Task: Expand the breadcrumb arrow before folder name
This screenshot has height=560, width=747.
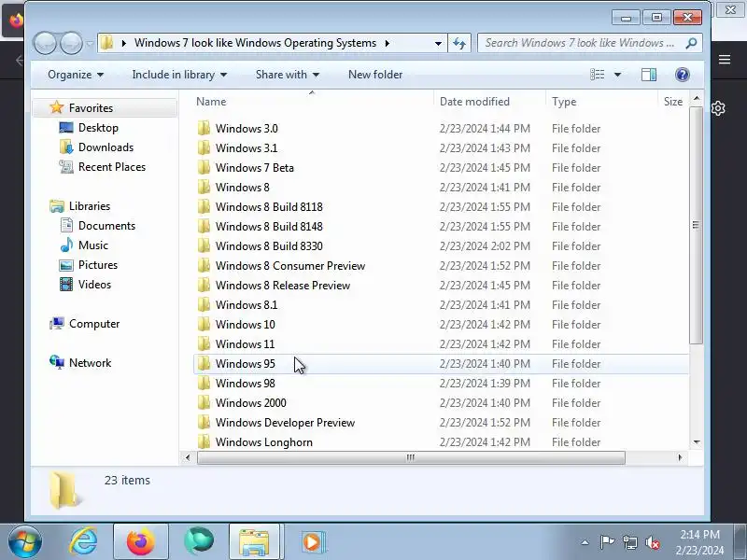Action: 124,43
